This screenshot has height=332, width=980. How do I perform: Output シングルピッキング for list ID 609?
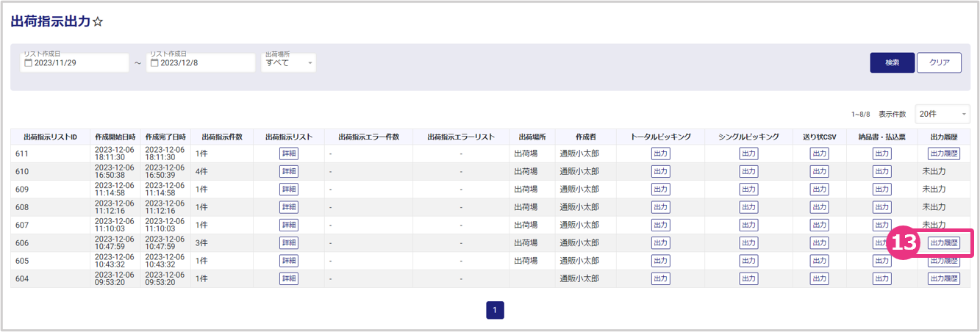tap(748, 190)
